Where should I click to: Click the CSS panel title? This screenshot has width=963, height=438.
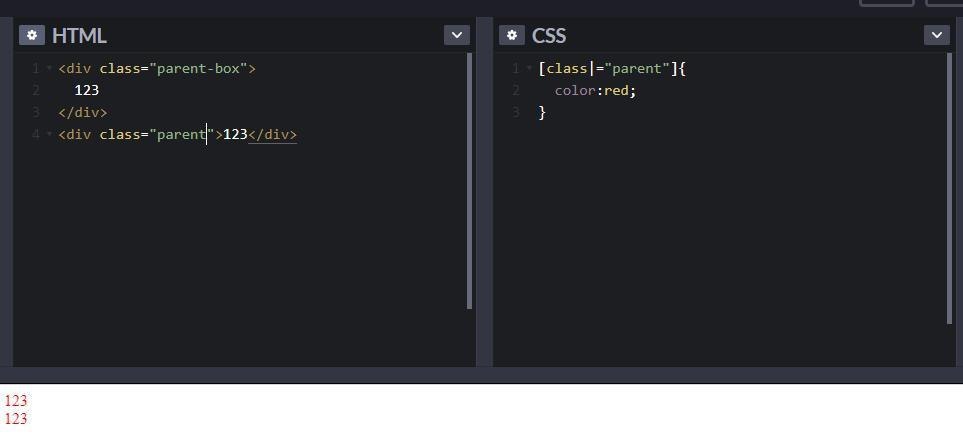click(549, 36)
